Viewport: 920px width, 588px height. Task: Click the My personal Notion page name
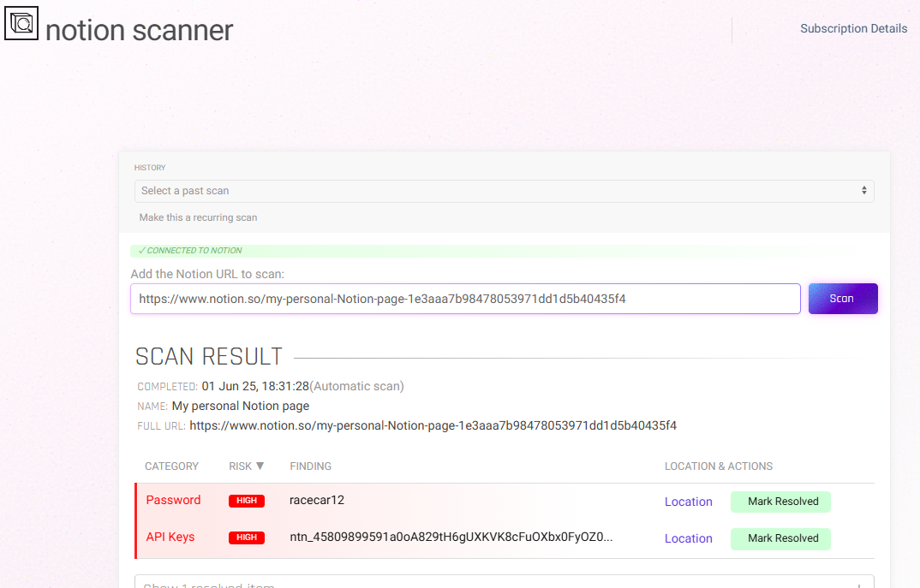(x=241, y=407)
